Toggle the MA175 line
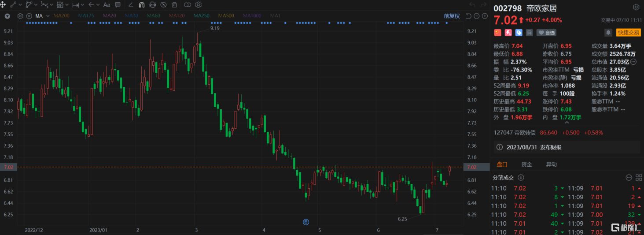This screenshot has width=644, height=235. pos(86,16)
